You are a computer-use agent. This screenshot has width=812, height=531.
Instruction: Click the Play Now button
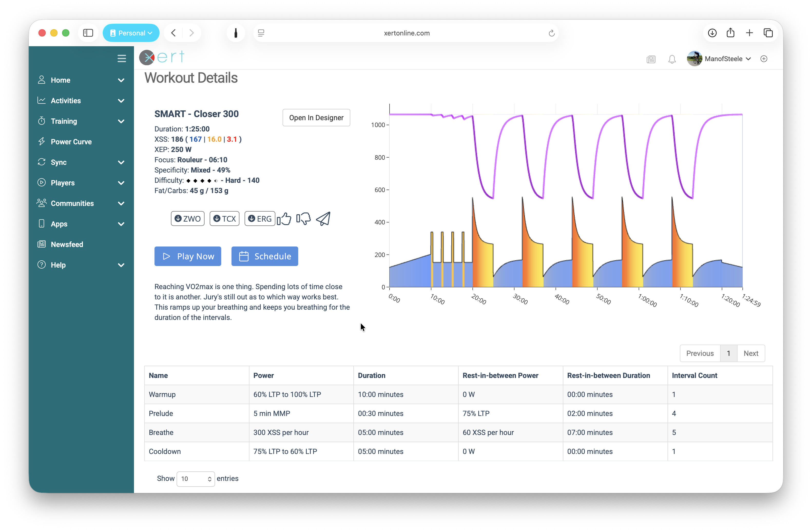coord(188,256)
